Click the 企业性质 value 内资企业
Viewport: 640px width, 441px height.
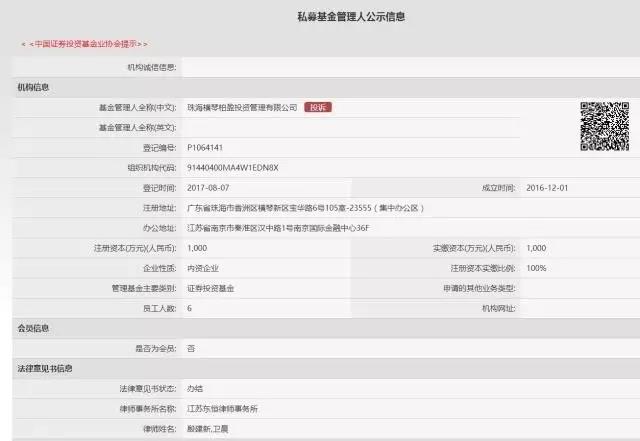[207, 267]
